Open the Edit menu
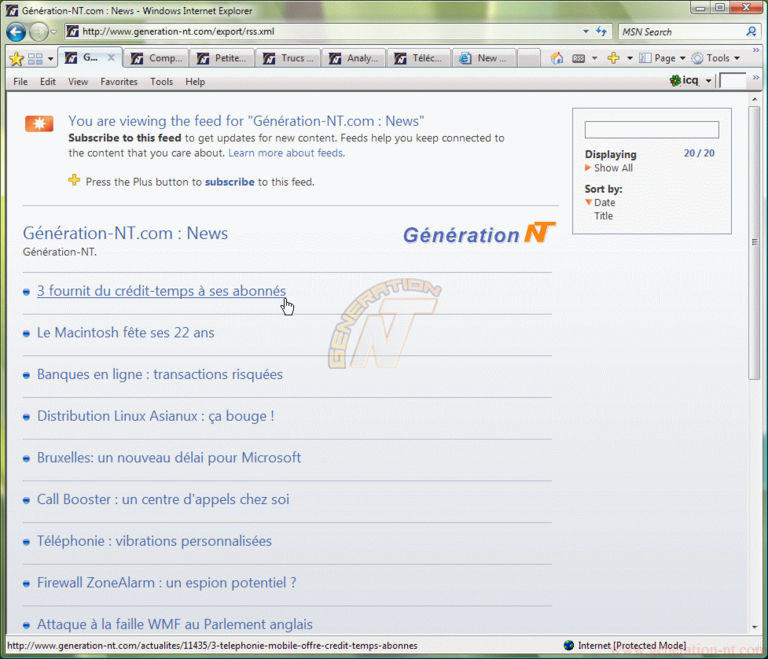The image size is (768, 659). [x=48, y=82]
